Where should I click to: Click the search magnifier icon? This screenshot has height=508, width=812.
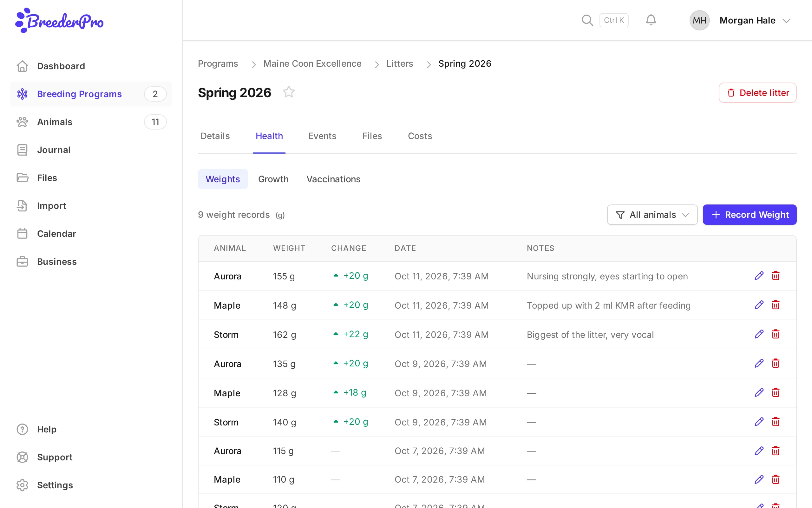[x=587, y=20]
